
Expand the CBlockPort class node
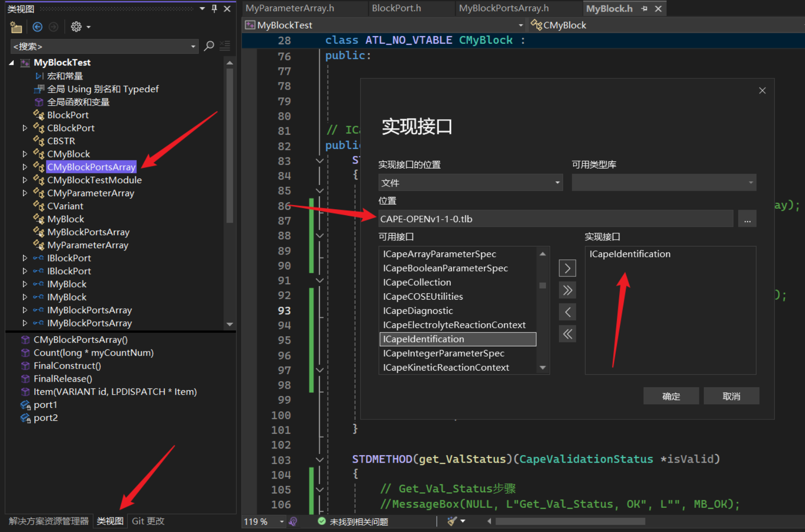pyautogui.click(x=25, y=128)
